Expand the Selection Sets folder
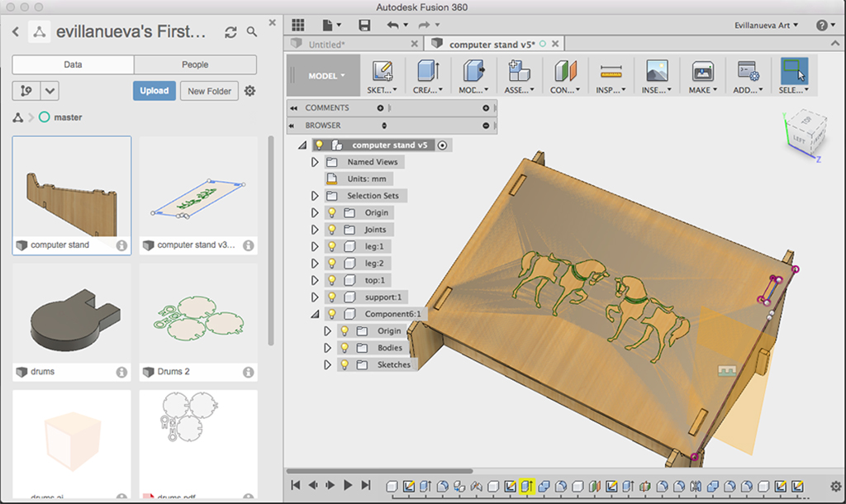Viewport: 846px width, 504px height. [x=315, y=196]
